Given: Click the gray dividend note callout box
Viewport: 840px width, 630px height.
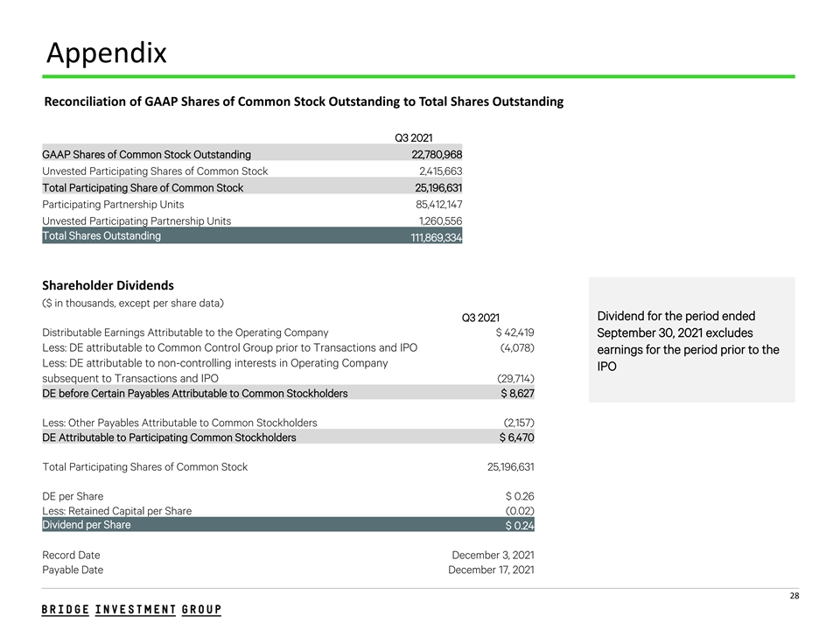Looking at the screenshot, I should point(691,340).
